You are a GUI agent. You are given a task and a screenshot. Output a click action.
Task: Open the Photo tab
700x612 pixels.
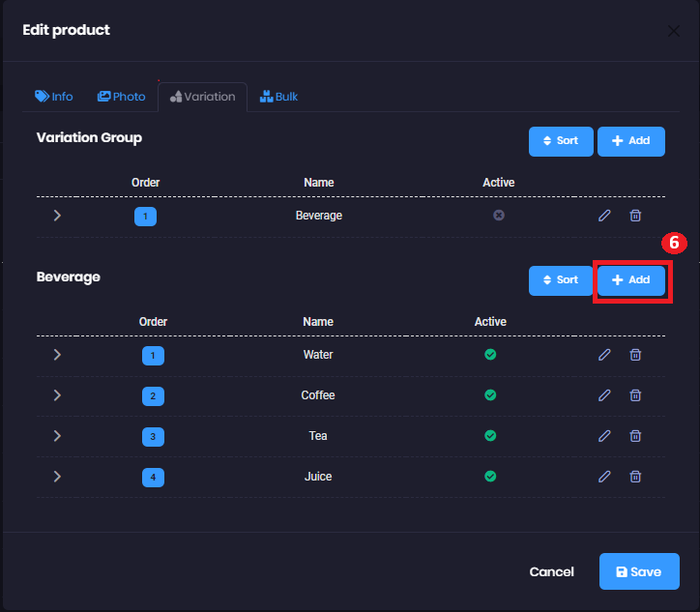(x=122, y=97)
